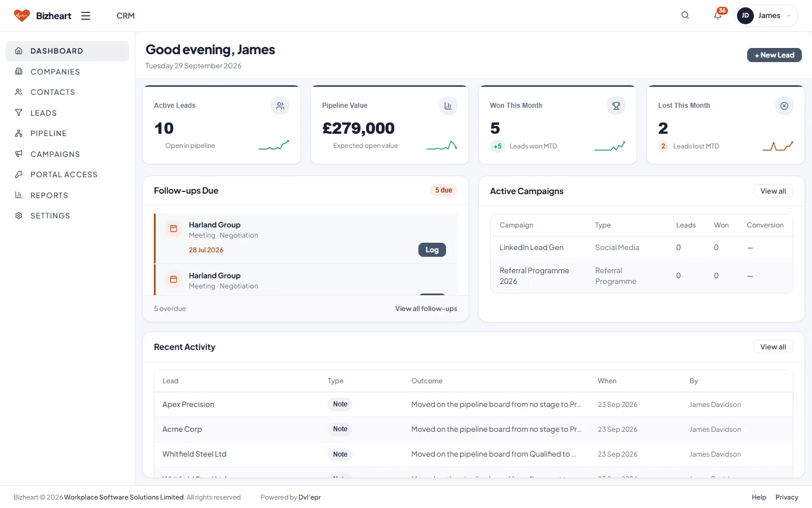Expand the James user dropdown chevron
The image size is (812, 508).
pyautogui.click(x=788, y=16)
